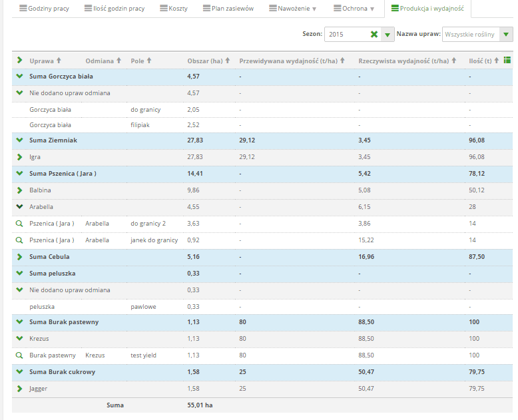The width and height of the screenshot is (518, 420).
Task: Click the 50,12 quantity in Balbina row
Action: 476,190
